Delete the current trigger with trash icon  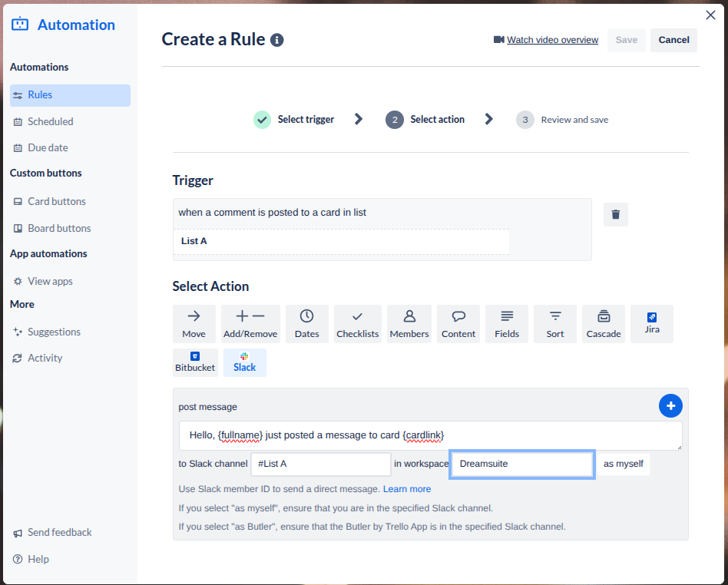pos(615,214)
